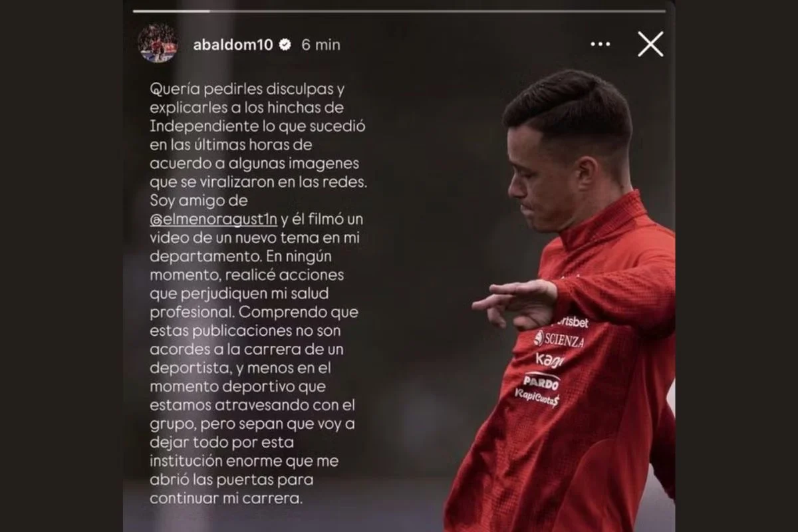Tap the RapiCuotas sponsor logo on the jacket

click(x=537, y=398)
